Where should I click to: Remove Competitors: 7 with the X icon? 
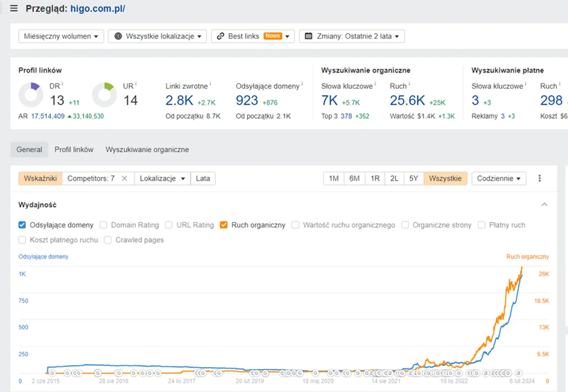tap(124, 178)
